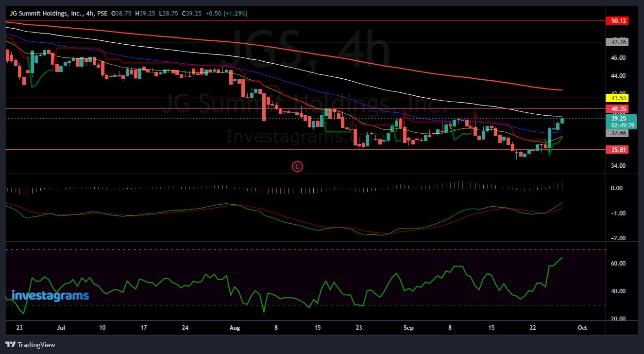The width and height of the screenshot is (644, 354).
Task: Select 'Oct' on the time axis
Action: click(x=582, y=328)
